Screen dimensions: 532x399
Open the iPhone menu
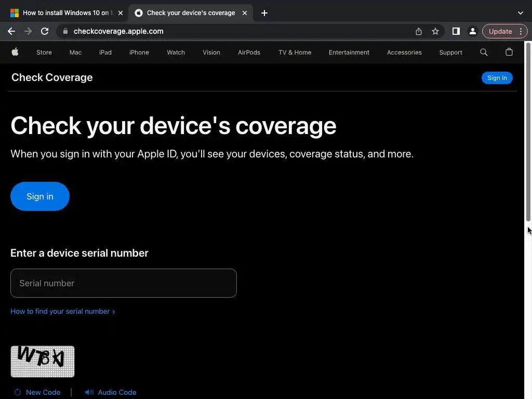pyautogui.click(x=139, y=52)
